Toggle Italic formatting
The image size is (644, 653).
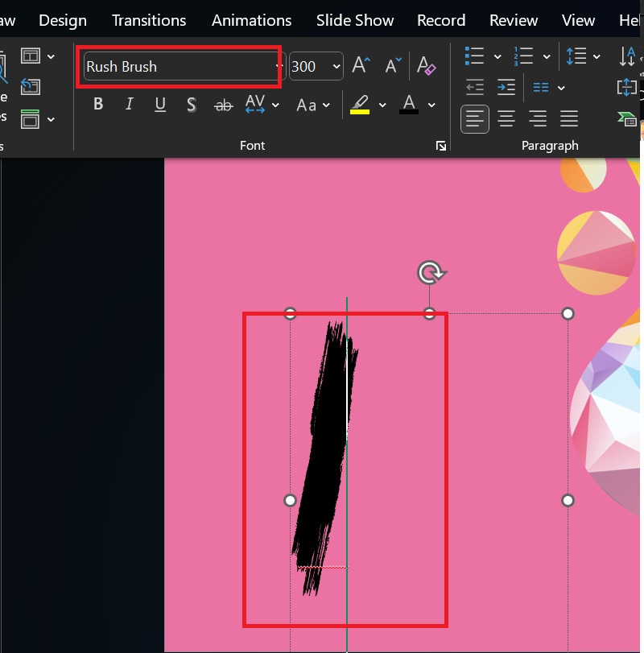129,104
